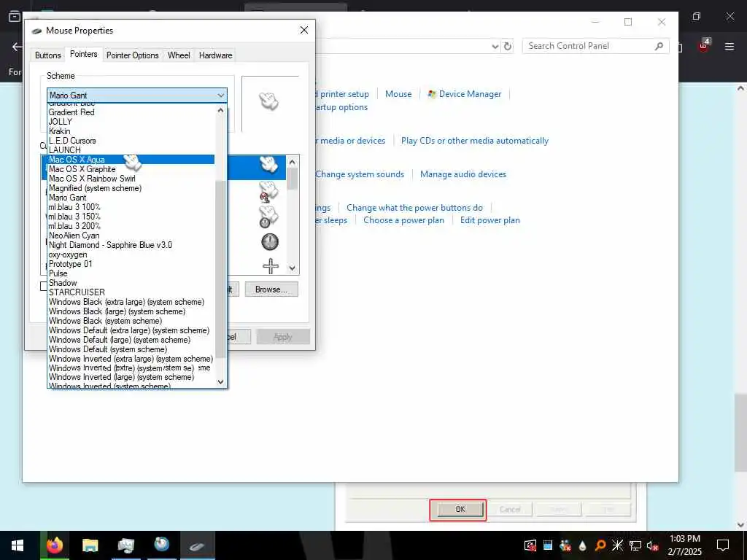This screenshot has height=560, width=747.
Task: Open Change what the power buttons do
Action: coord(414,208)
